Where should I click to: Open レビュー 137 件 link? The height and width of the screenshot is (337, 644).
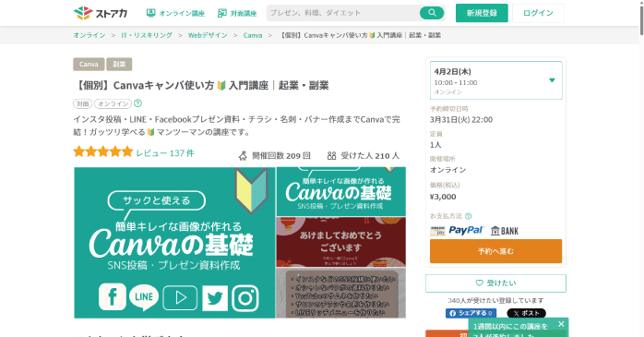tap(165, 153)
